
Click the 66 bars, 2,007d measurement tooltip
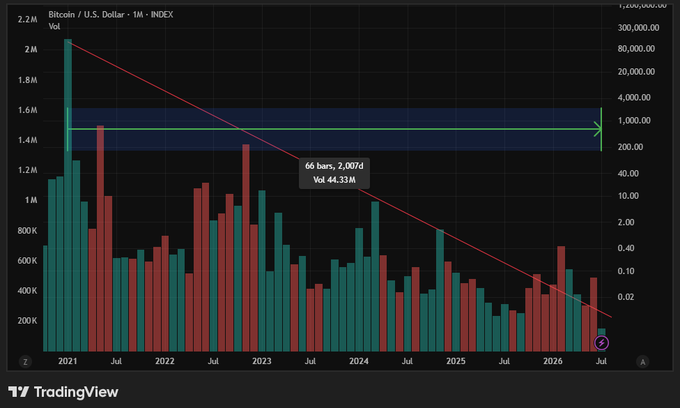click(334, 173)
